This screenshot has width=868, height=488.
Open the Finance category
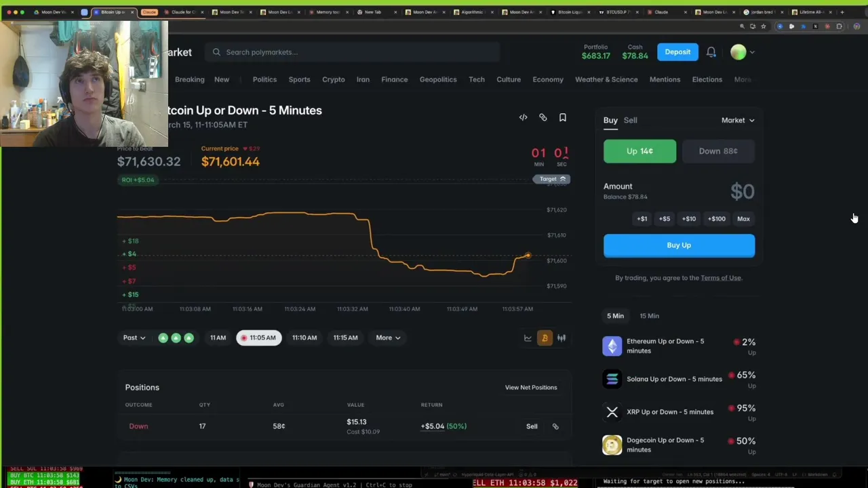(x=394, y=79)
